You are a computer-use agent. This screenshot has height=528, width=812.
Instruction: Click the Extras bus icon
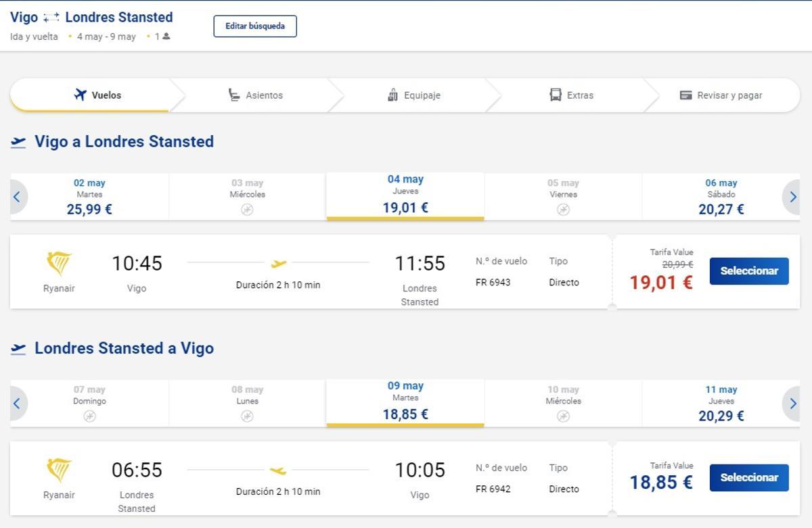click(556, 95)
